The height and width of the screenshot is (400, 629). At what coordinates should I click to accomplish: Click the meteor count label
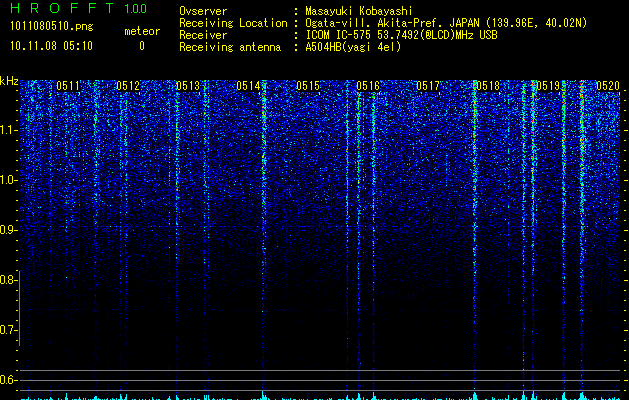coord(142,31)
